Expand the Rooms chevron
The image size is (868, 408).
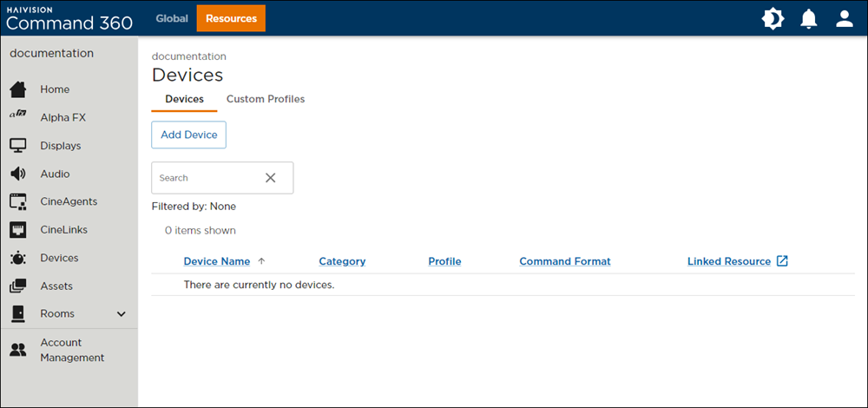(x=122, y=314)
